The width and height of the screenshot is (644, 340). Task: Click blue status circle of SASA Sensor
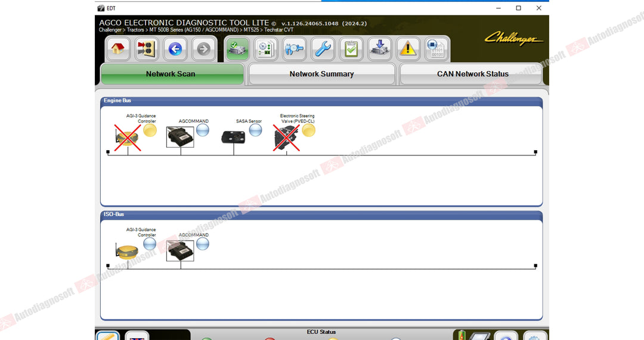tap(255, 130)
